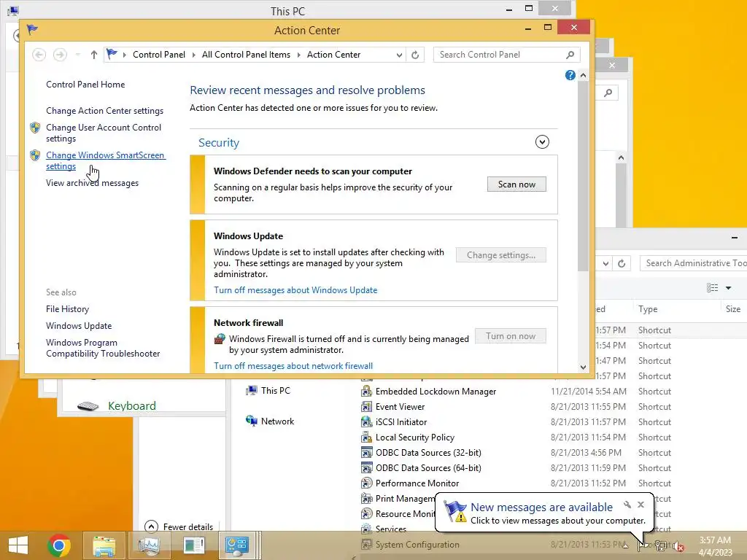Screen dimensions: 747x560
Task: Open the view options dropdown in Administrative Tools
Action: [x=728, y=287]
